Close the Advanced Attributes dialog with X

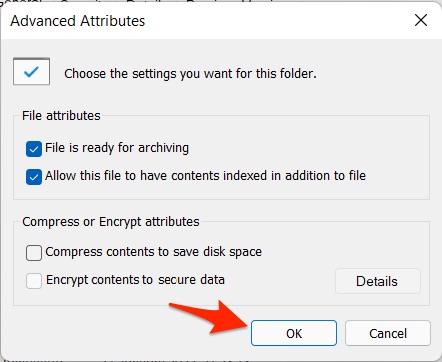coord(421,20)
